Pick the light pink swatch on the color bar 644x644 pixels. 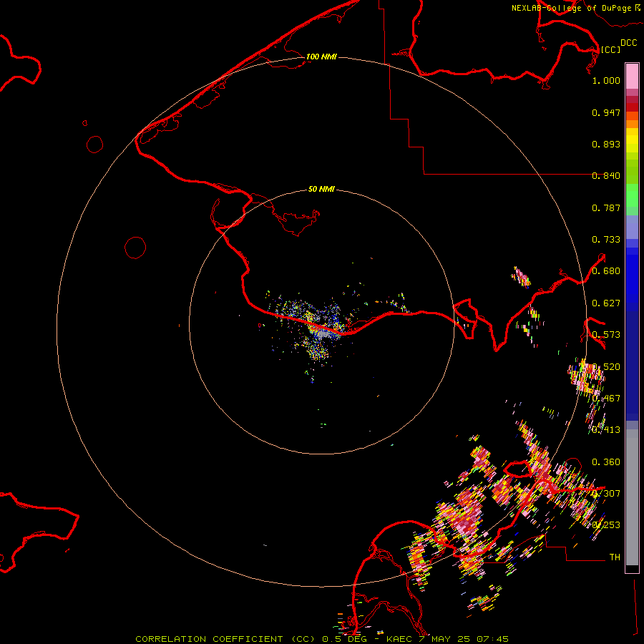point(632,76)
